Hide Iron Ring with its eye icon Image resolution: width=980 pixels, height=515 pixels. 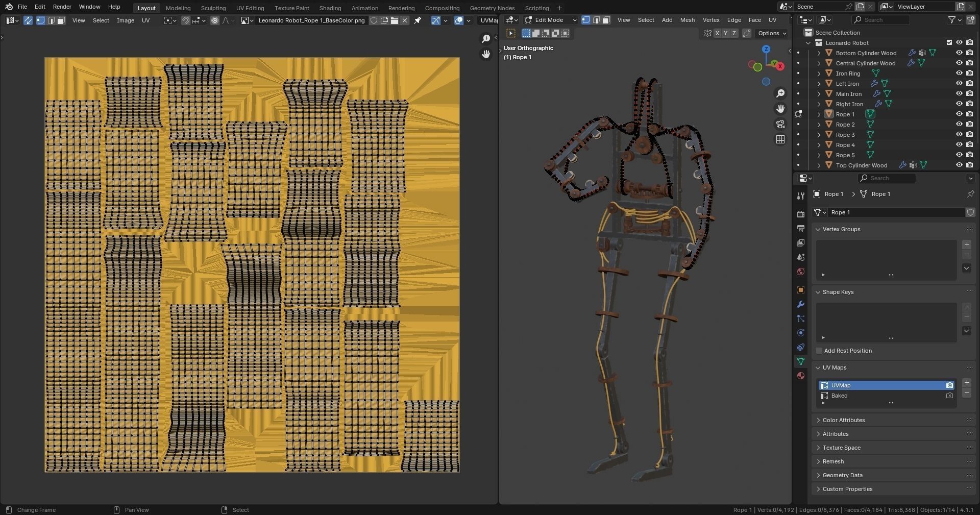click(x=959, y=73)
